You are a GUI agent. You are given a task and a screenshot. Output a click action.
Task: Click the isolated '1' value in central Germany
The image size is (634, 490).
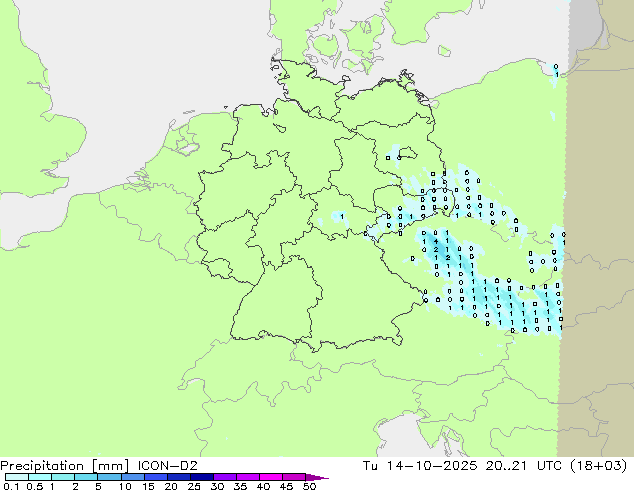click(x=342, y=217)
